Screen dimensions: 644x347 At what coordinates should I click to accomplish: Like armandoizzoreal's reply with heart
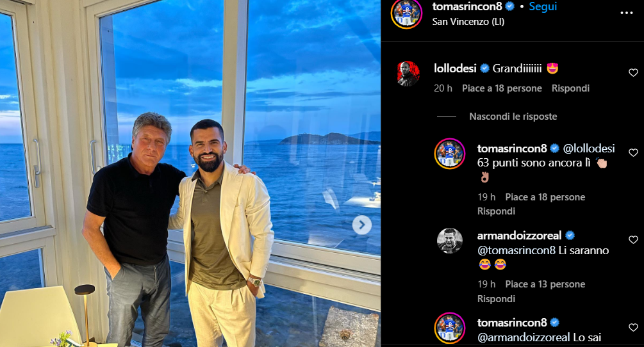(633, 240)
